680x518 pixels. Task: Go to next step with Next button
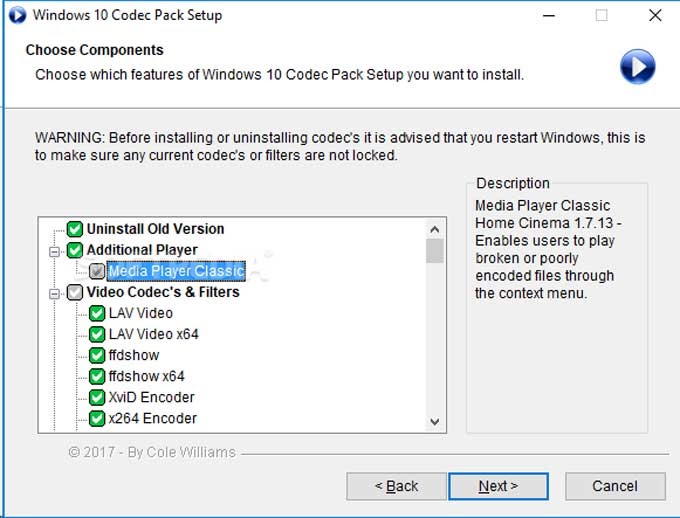498,486
